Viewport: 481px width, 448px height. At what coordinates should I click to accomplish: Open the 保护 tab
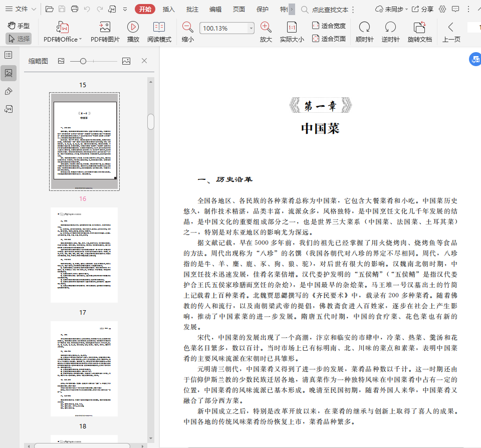(262, 10)
